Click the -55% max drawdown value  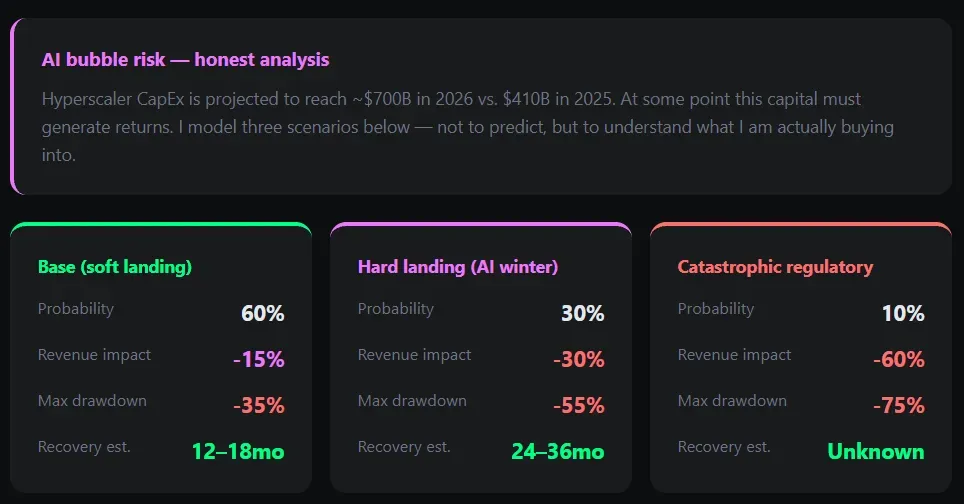pos(579,405)
